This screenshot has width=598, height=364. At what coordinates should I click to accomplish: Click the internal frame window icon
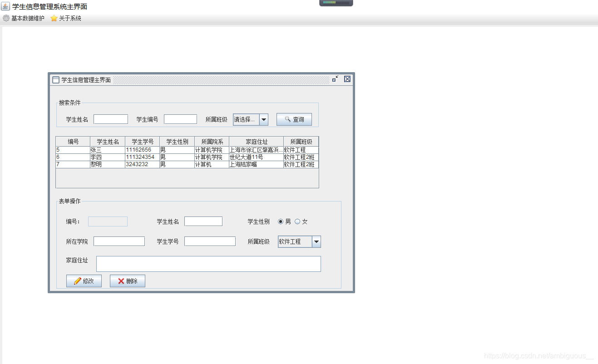56,80
